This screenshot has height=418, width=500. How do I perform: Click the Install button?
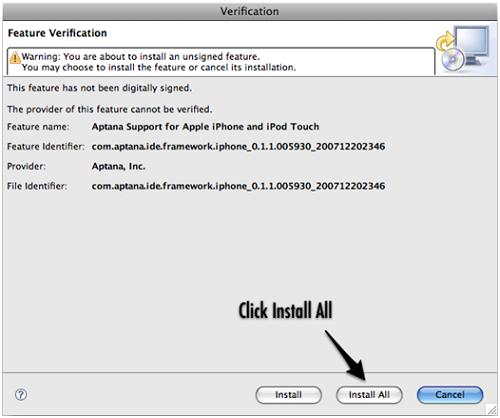click(x=288, y=395)
